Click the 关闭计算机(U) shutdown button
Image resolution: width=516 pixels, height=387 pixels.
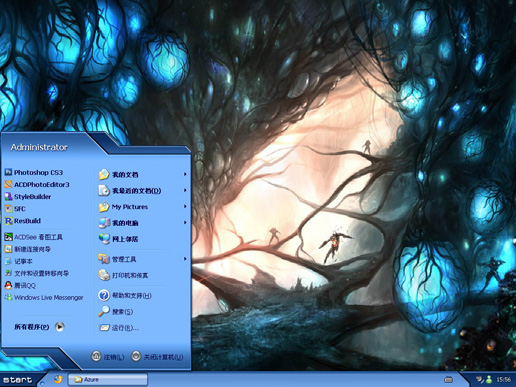coord(157,357)
